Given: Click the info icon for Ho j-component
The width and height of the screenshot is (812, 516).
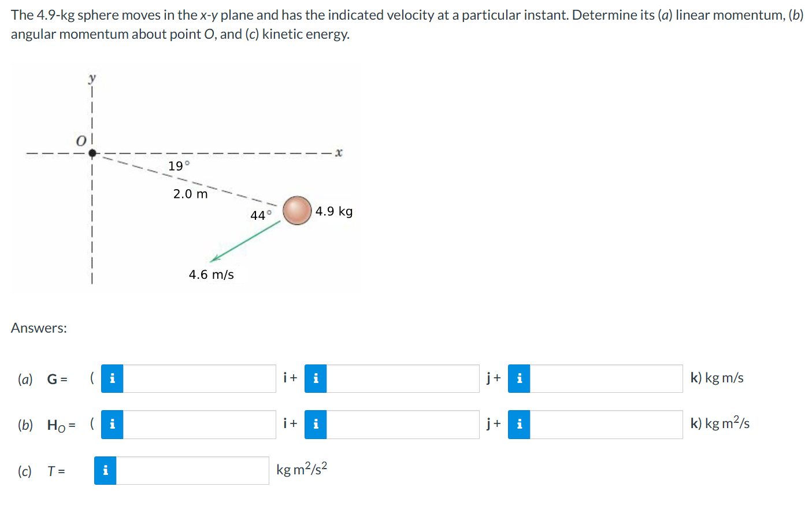Looking at the screenshot, I should tap(316, 425).
